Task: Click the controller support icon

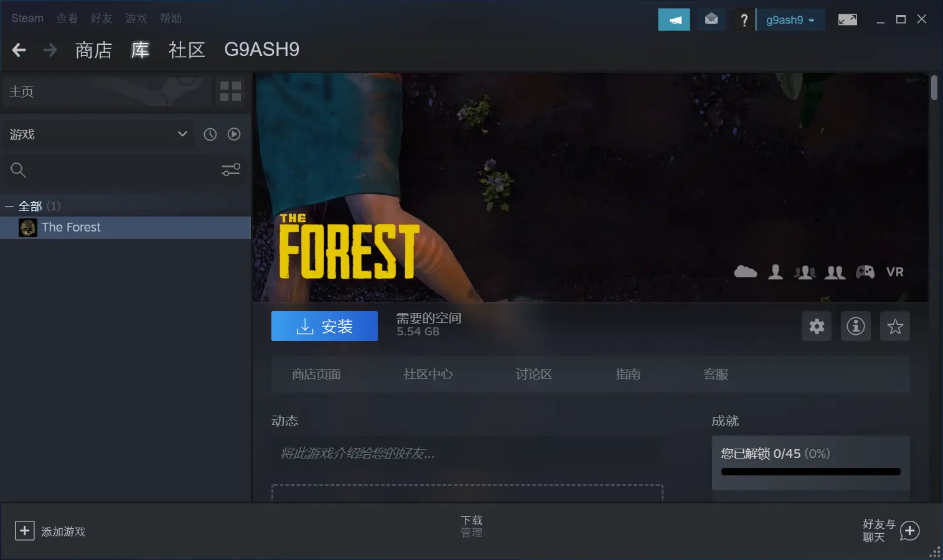Action: pyautogui.click(x=865, y=272)
